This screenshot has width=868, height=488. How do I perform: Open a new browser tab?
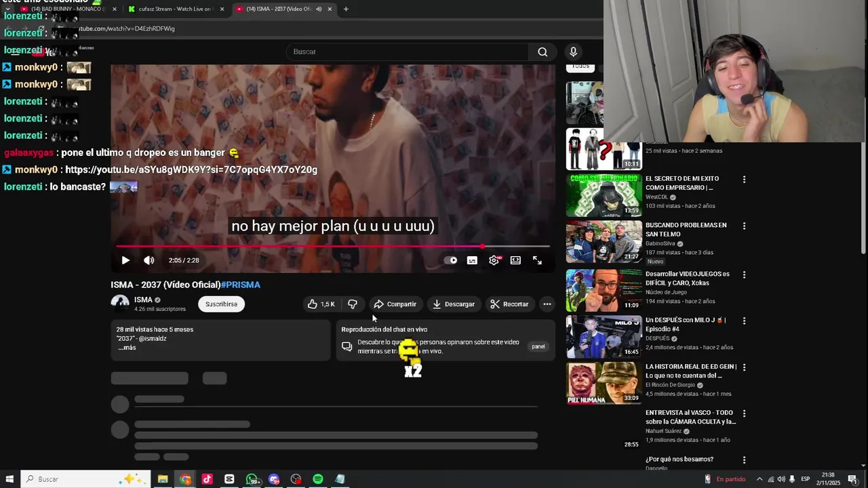[x=346, y=9]
